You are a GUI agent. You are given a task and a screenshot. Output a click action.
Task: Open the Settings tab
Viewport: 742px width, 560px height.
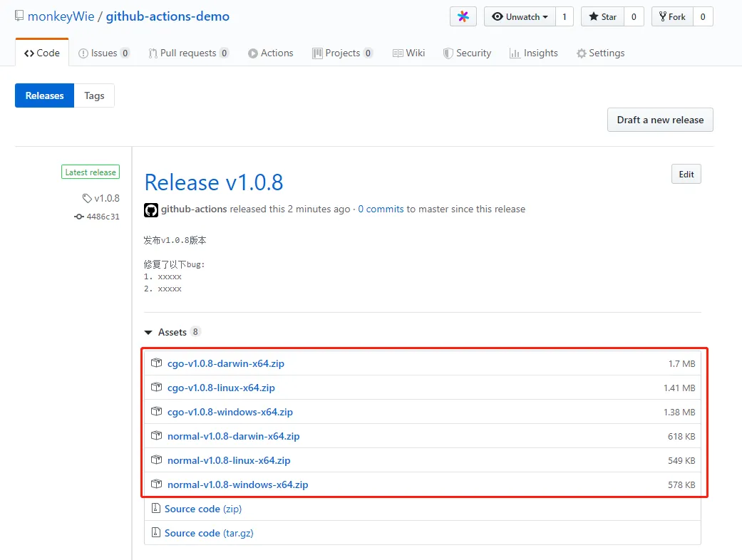click(600, 53)
